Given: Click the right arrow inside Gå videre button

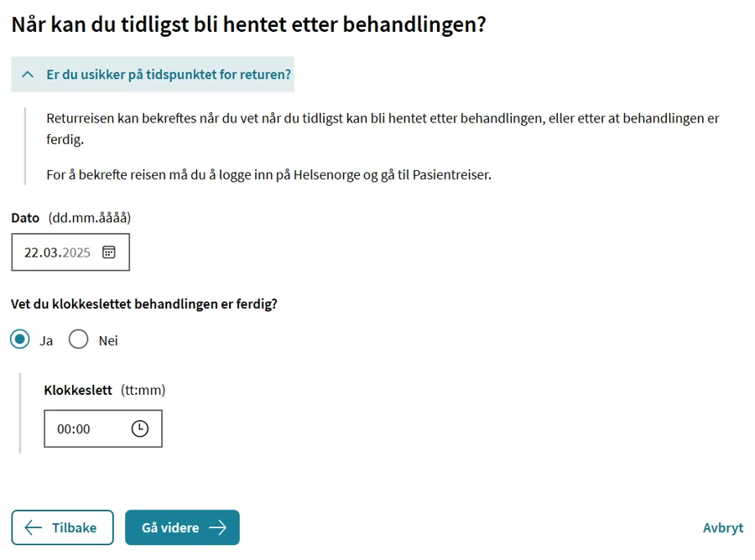Looking at the screenshot, I should 220,527.
